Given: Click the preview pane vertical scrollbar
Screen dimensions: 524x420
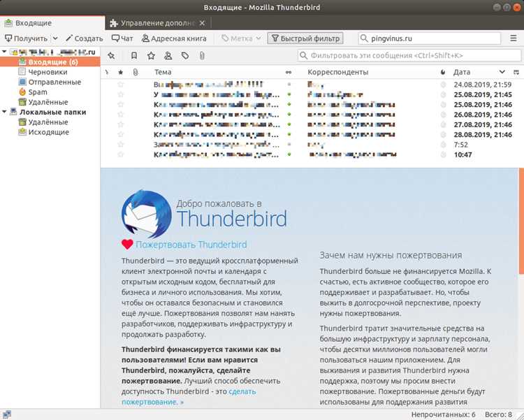Looking at the screenshot, I should click(521, 221).
